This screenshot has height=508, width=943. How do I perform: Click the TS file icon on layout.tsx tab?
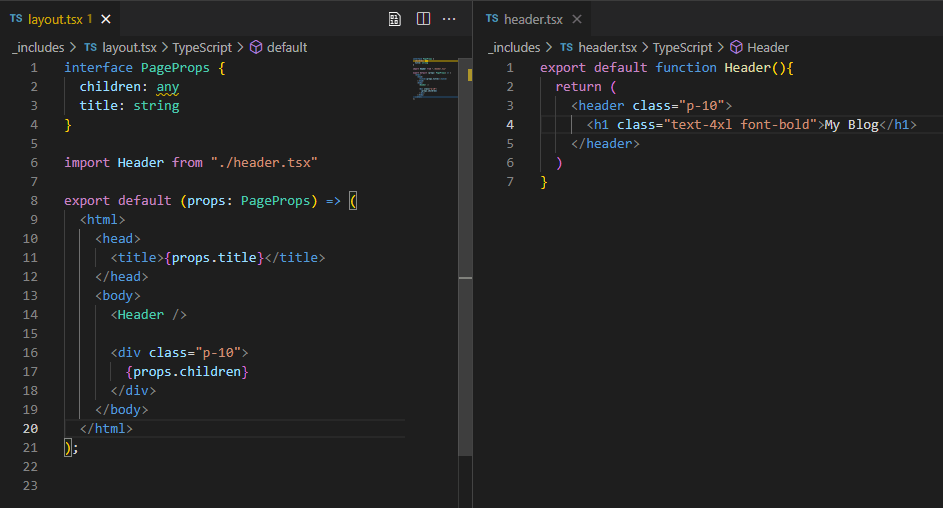point(16,19)
